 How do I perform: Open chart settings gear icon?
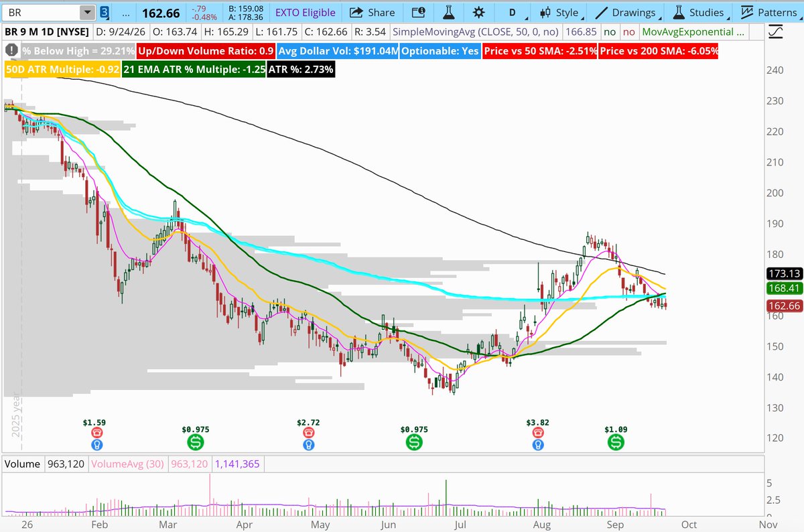[478, 12]
